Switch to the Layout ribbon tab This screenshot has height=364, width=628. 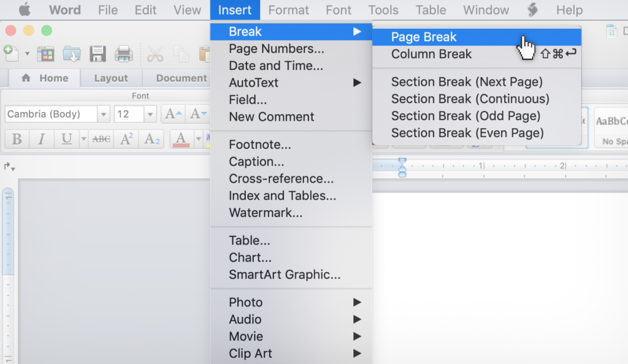(x=111, y=78)
